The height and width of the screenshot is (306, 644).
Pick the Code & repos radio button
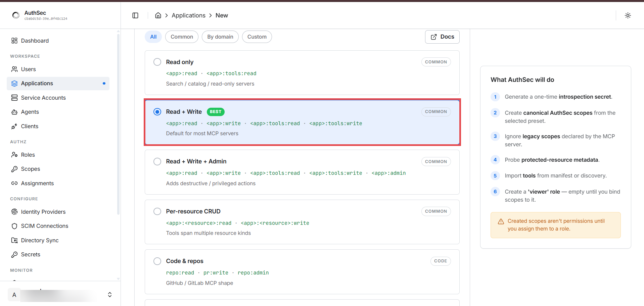coord(157,261)
